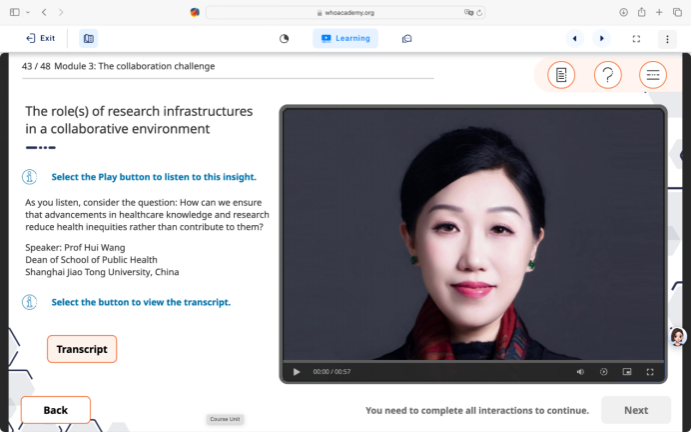692x433 pixels.
Task: Open video playback speed settings
Action: pyautogui.click(x=603, y=372)
